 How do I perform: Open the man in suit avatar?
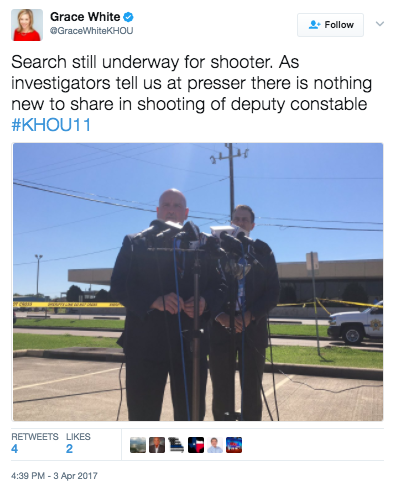[157, 445]
